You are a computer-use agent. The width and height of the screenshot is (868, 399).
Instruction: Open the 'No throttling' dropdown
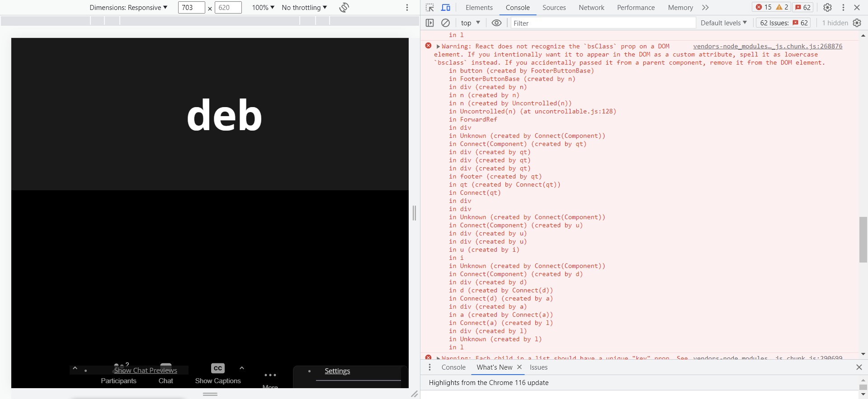click(x=304, y=7)
